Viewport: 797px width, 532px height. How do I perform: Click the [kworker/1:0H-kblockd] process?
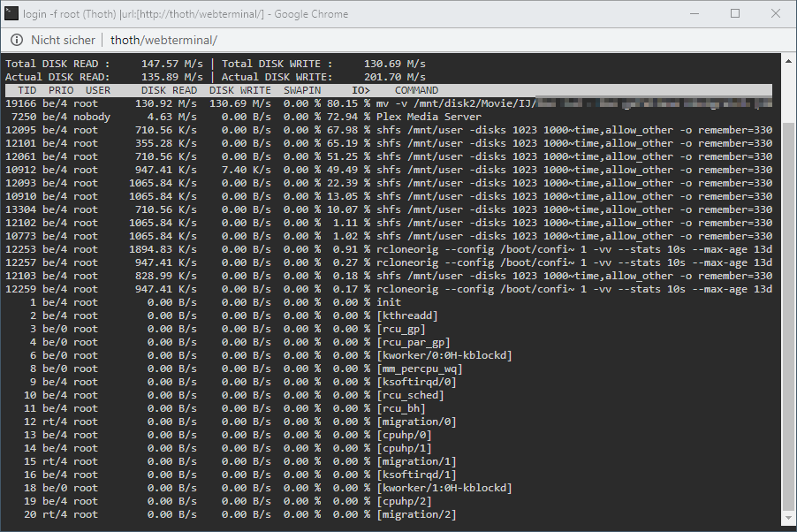click(444, 488)
